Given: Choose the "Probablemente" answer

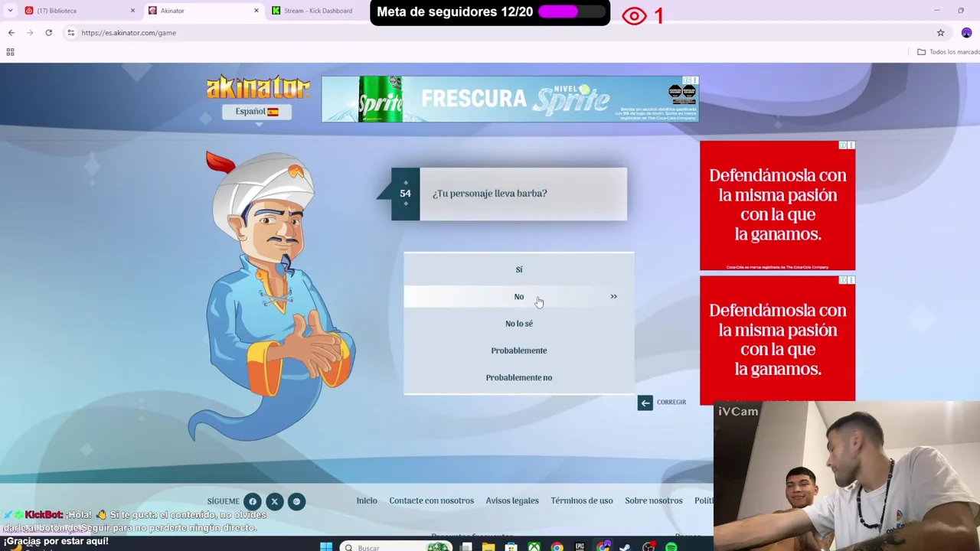Looking at the screenshot, I should [x=518, y=350].
